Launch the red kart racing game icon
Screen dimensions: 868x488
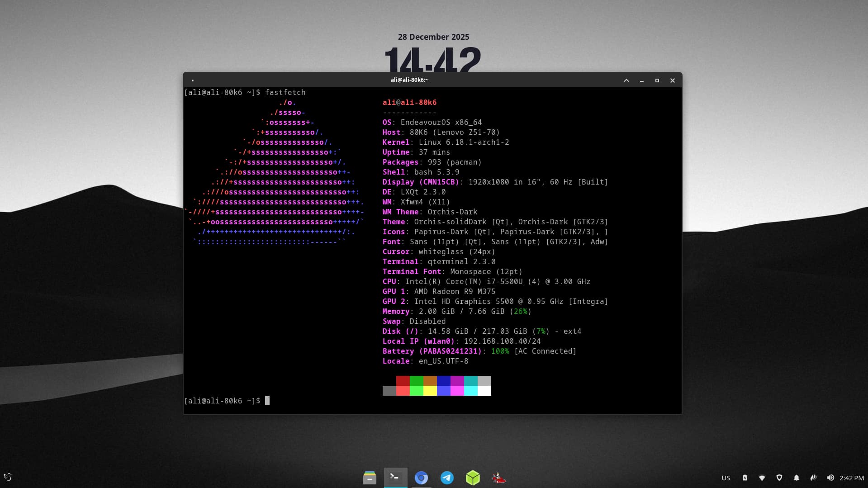(x=498, y=478)
